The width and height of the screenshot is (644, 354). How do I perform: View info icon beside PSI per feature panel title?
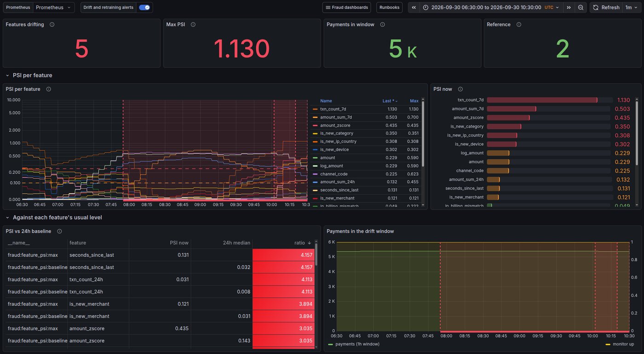point(49,89)
